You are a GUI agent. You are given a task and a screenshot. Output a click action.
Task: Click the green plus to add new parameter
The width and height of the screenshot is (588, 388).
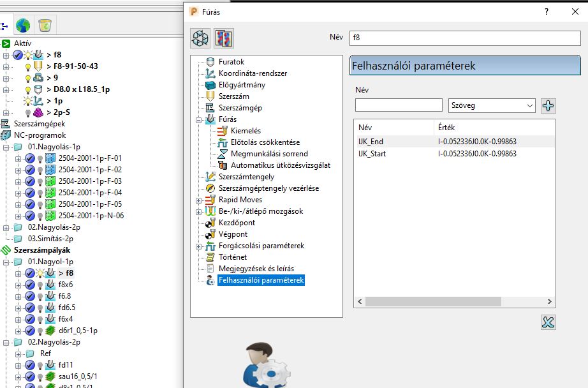[547, 105]
